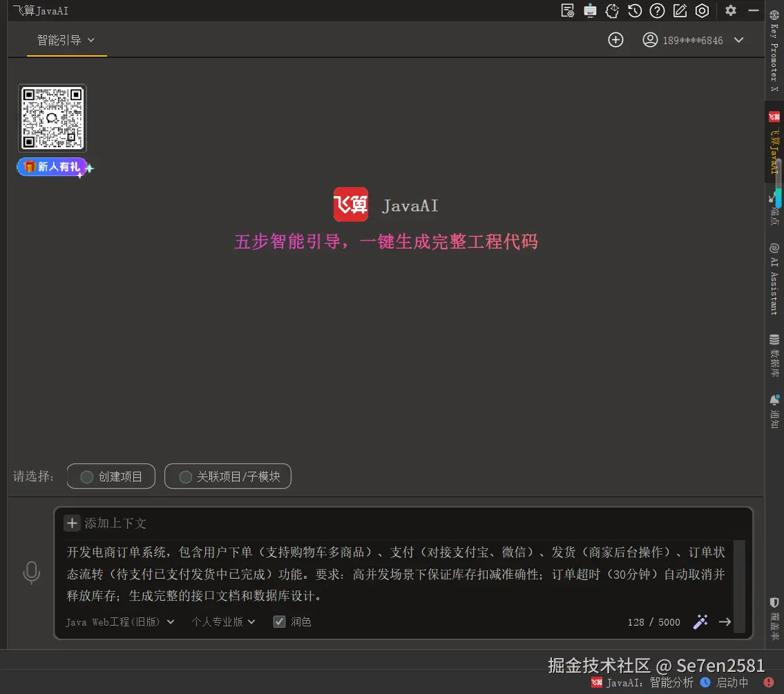The width and height of the screenshot is (784, 694).
Task: Open the AI Assistant side panel
Action: click(774, 279)
